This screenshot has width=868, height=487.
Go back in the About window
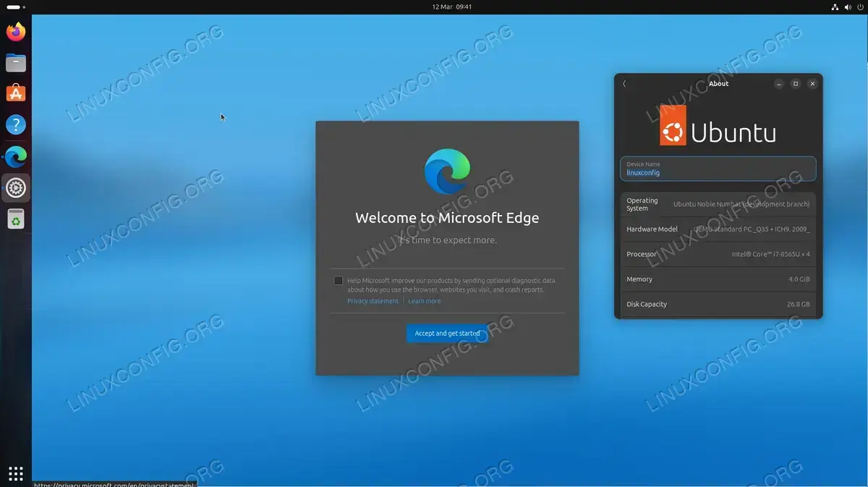point(624,84)
